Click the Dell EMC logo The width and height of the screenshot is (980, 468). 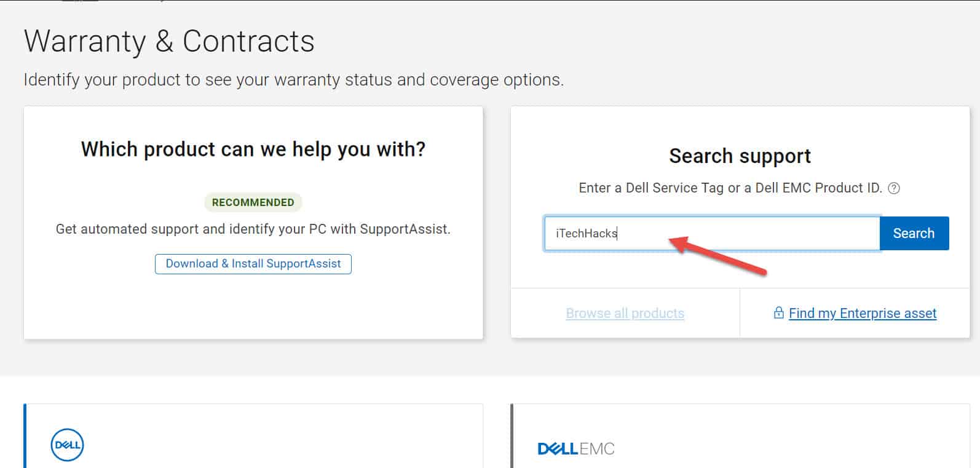pos(576,448)
